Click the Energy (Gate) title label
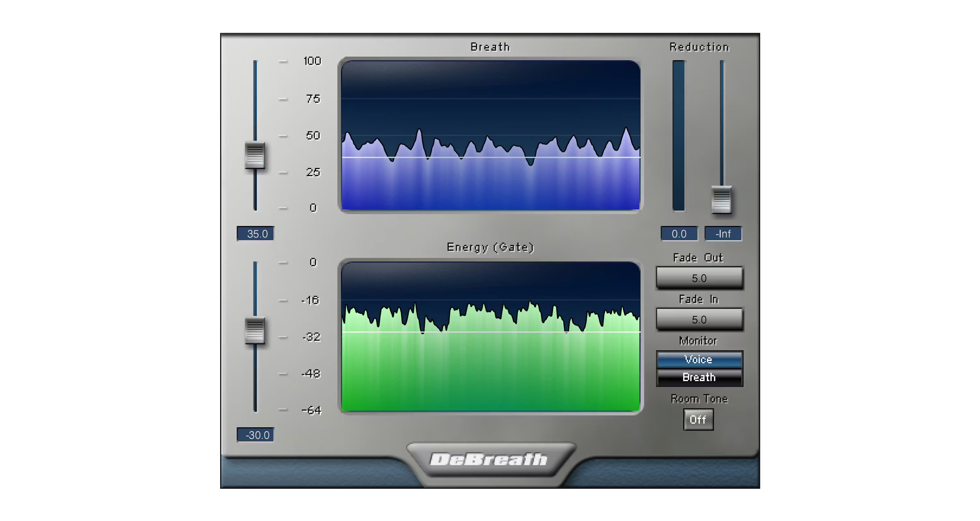 (x=490, y=247)
